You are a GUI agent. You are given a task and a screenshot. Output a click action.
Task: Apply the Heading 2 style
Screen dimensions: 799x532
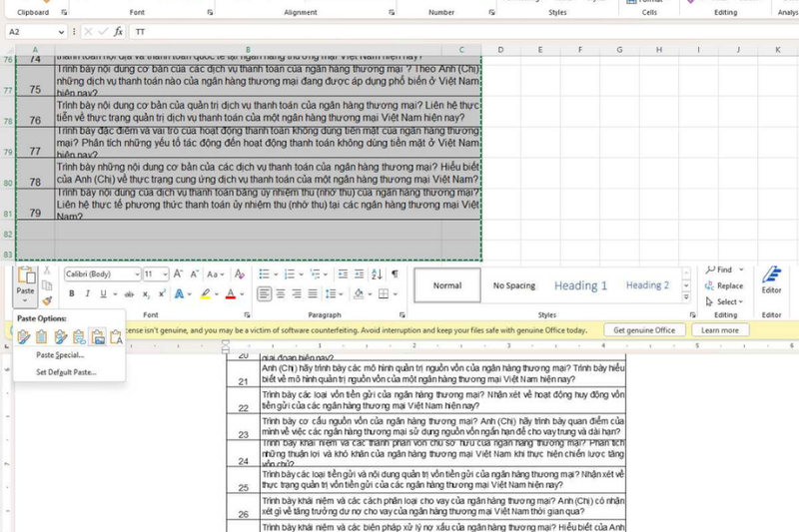pos(647,285)
